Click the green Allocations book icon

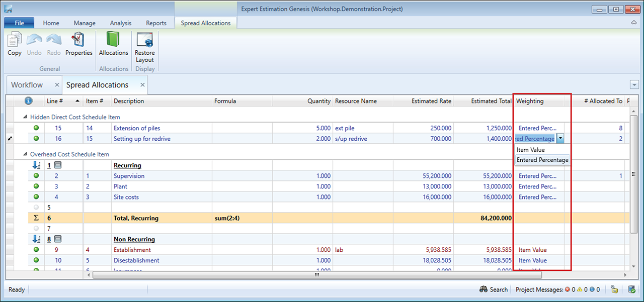[x=113, y=40]
